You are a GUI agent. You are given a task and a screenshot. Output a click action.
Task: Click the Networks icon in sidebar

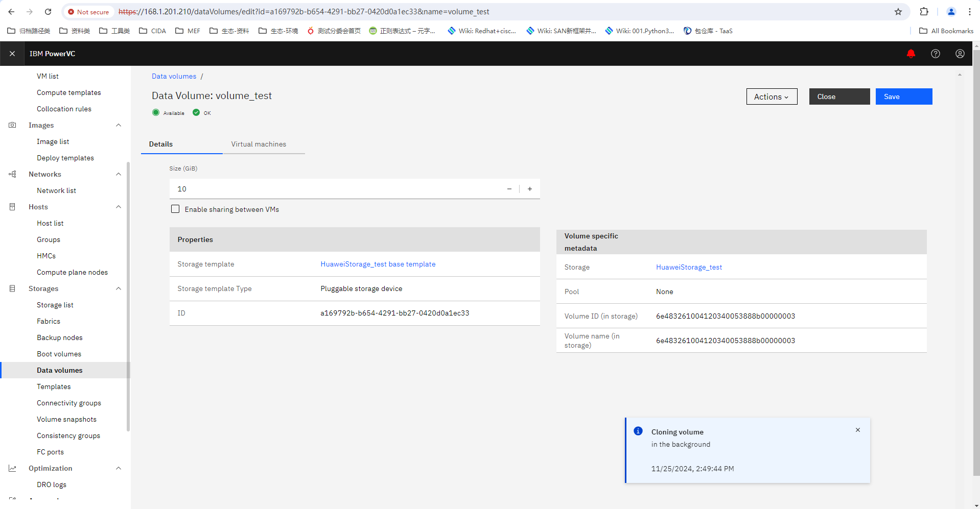(12, 174)
